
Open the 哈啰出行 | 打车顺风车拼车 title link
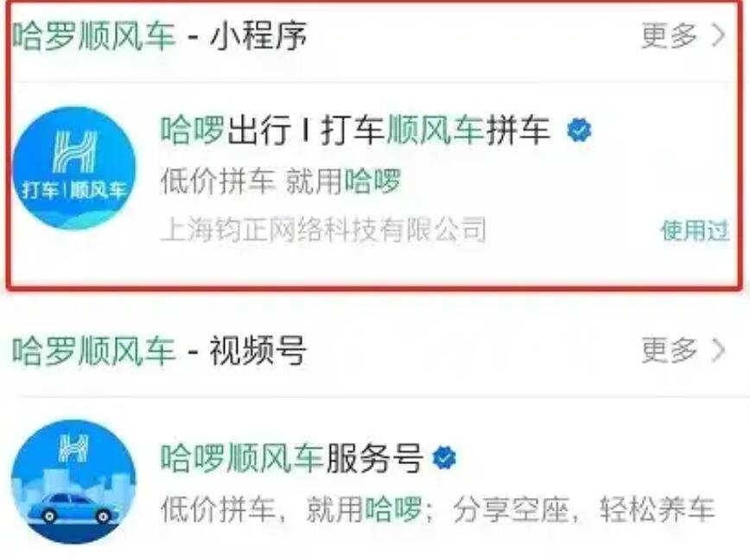(x=355, y=130)
